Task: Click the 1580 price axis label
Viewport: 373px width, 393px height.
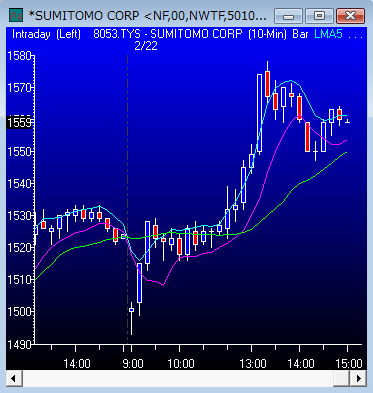Action: point(19,56)
